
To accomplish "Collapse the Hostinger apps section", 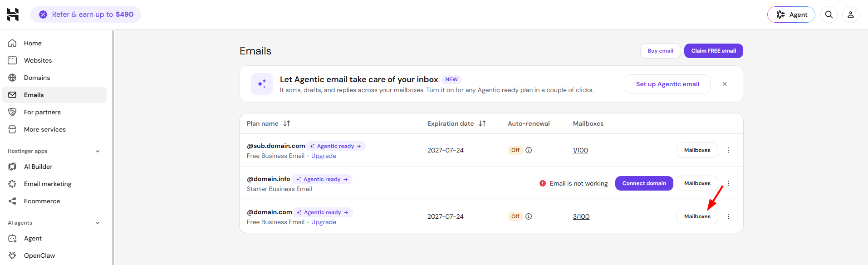I will point(98,151).
